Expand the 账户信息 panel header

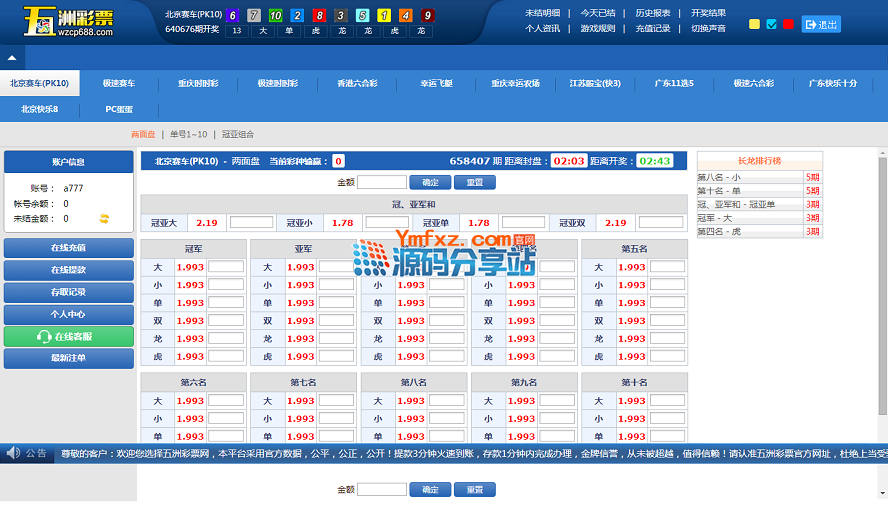(x=68, y=162)
